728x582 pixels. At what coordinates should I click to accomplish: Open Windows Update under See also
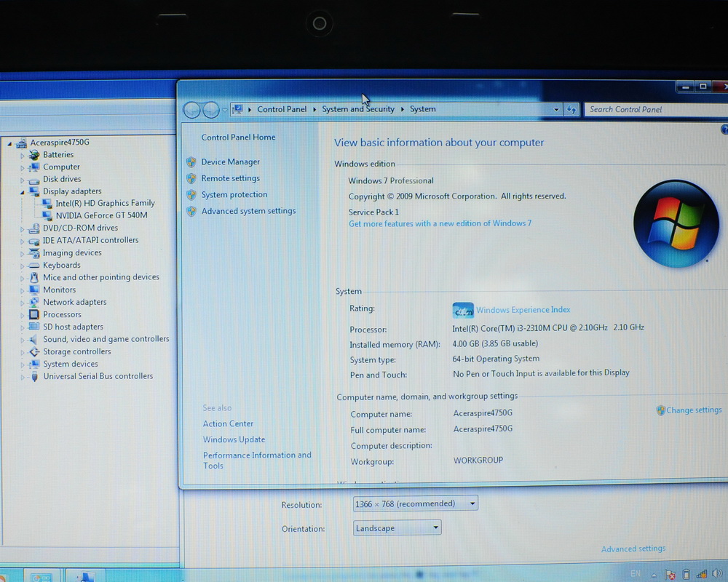coord(234,439)
